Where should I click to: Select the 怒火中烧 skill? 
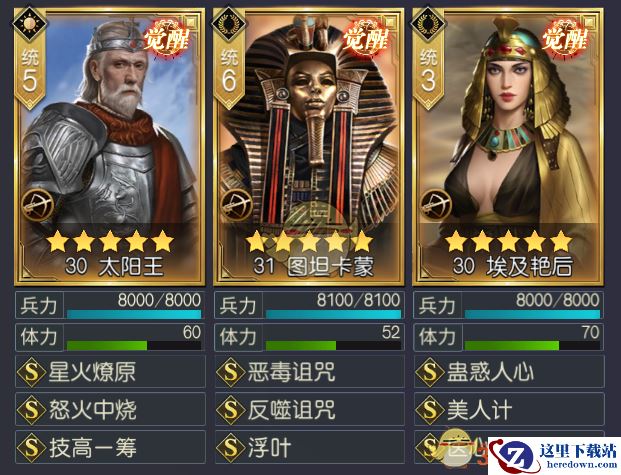coord(110,410)
